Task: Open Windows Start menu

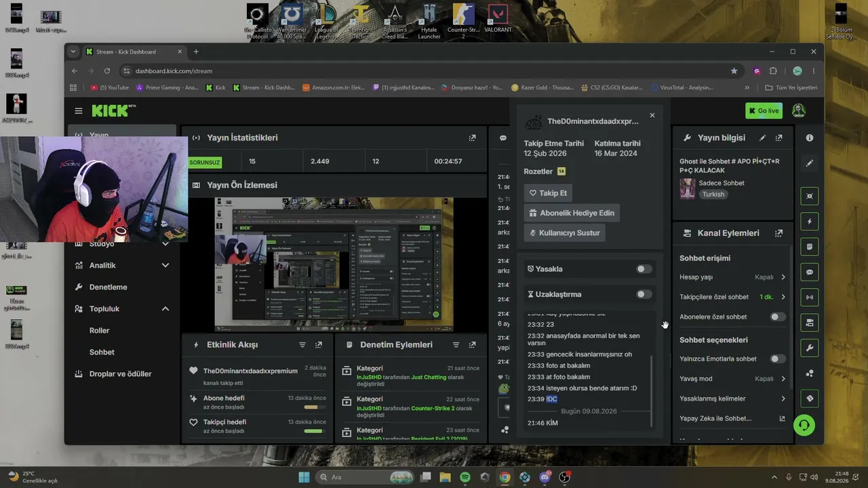Action: (x=304, y=477)
